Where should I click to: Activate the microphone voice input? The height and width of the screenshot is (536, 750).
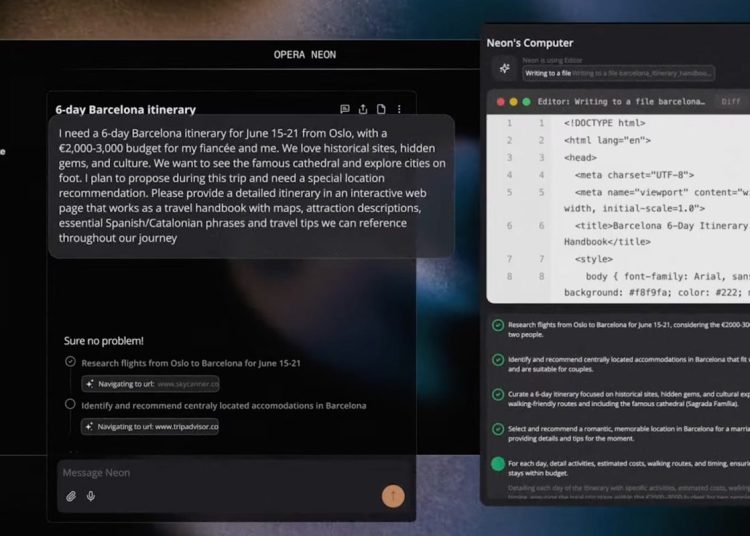(91, 496)
